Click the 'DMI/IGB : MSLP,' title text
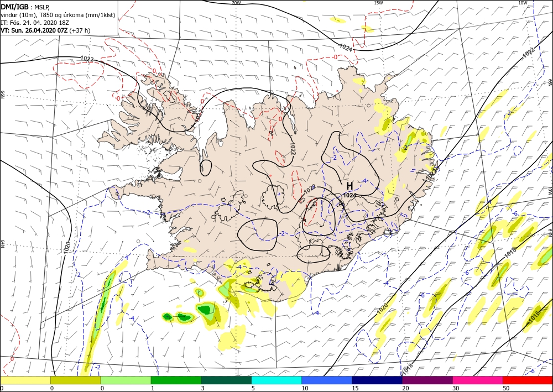The height and width of the screenshot is (392, 553). [25, 6]
